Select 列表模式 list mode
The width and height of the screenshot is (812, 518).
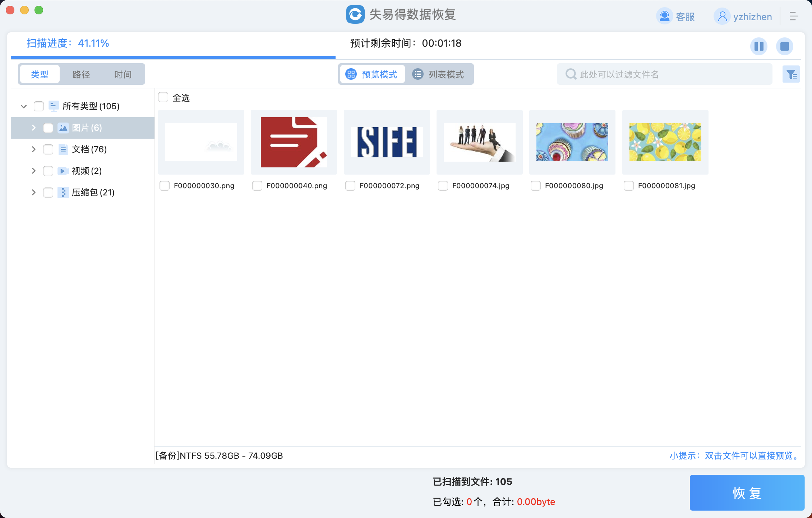click(439, 74)
